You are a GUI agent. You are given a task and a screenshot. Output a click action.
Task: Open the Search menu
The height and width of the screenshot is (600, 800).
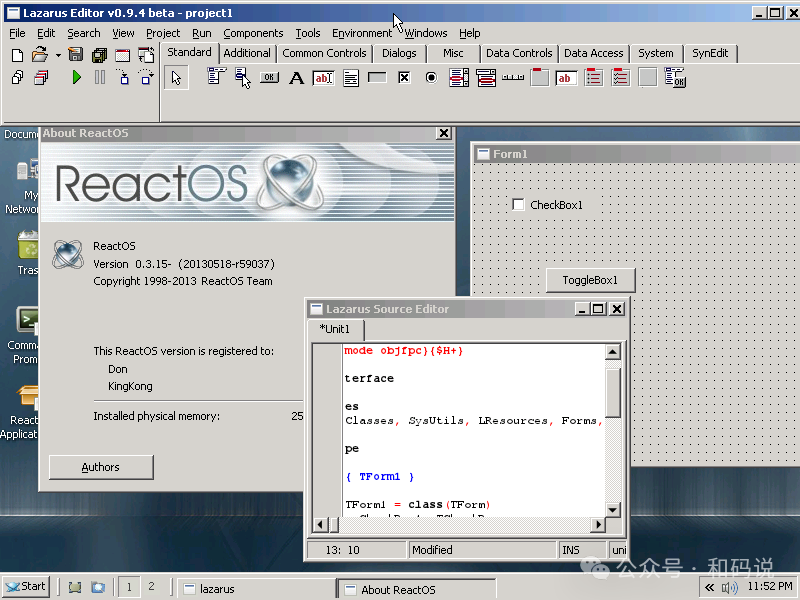[x=84, y=33]
